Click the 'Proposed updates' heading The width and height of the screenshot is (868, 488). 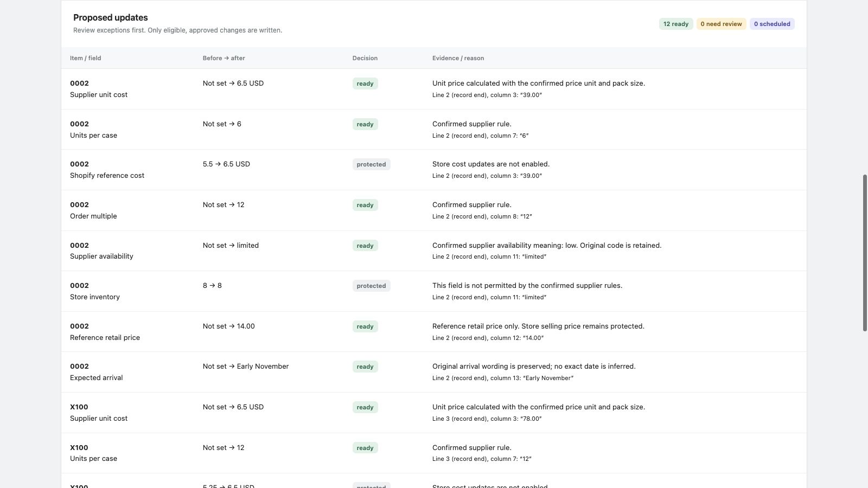pos(111,17)
